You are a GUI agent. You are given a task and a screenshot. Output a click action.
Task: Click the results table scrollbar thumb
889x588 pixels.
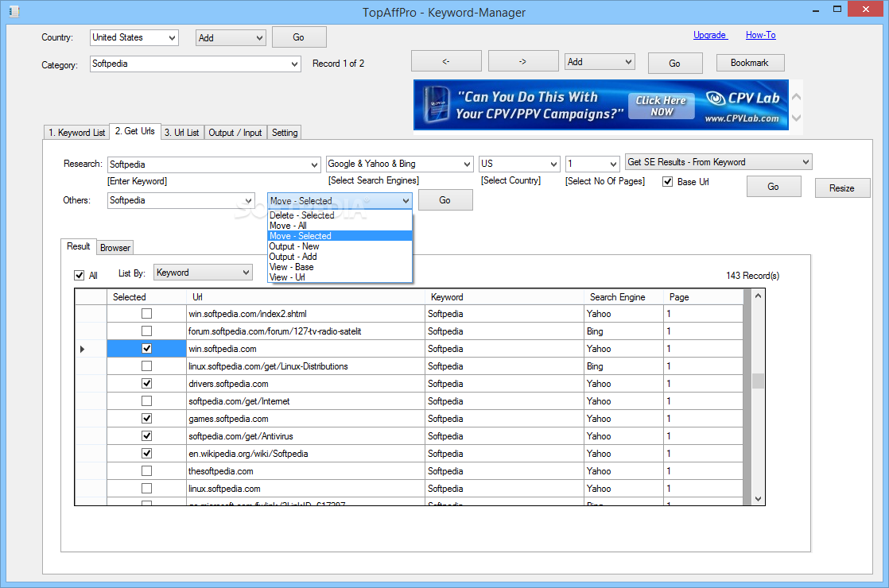(x=758, y=381)
